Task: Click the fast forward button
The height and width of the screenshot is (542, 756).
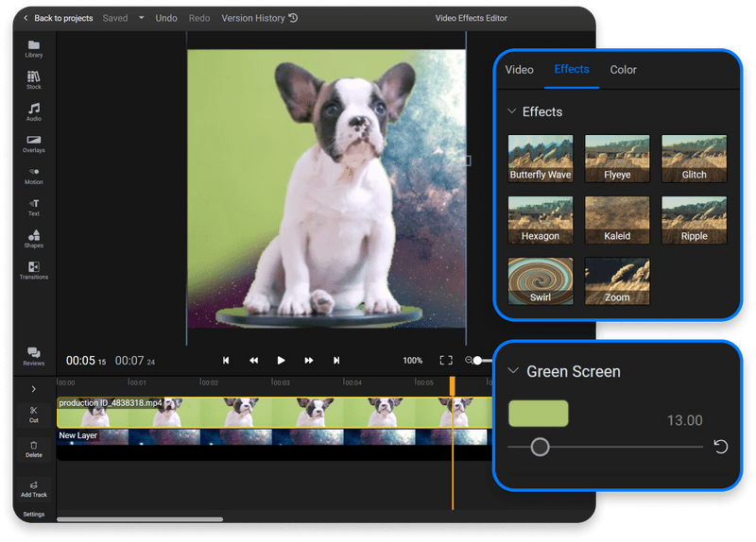Action: pos(309,361)
